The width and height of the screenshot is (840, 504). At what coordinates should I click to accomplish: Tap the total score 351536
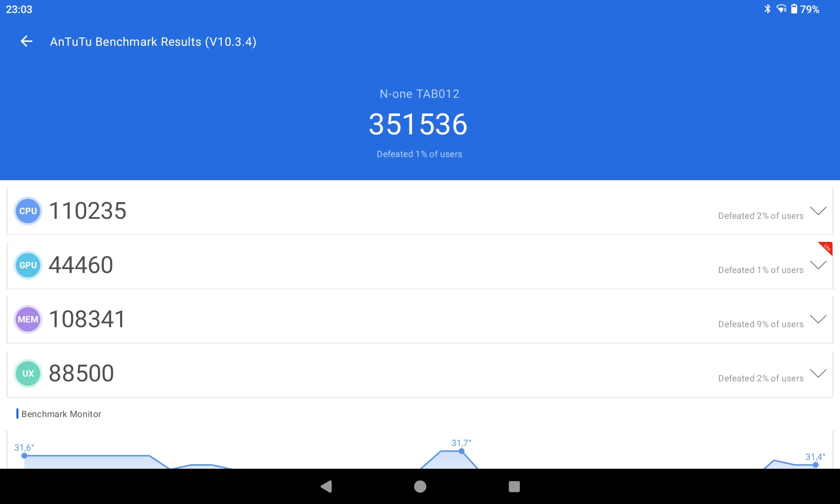point(418,124)
